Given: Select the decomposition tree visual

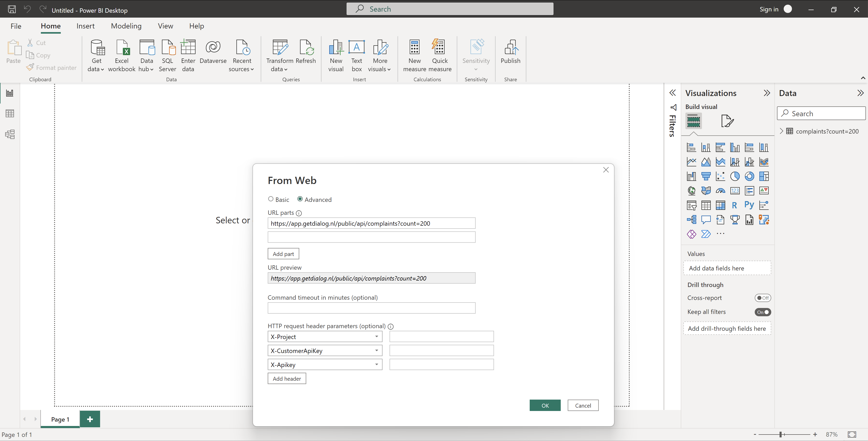Looking at the screenshot, I should click(691, 220).
